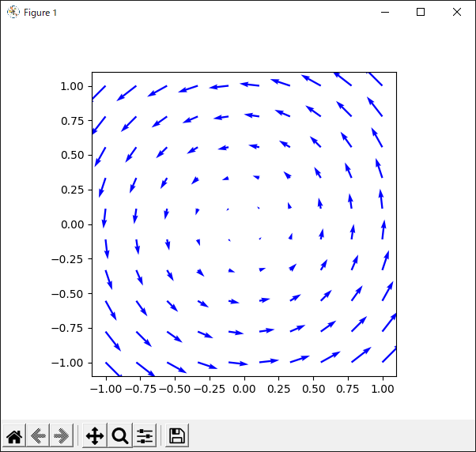This screenshot has height=452, width=476.
Task: Reset the plot to original view with Home icon
Action: (x=13, y=435)
